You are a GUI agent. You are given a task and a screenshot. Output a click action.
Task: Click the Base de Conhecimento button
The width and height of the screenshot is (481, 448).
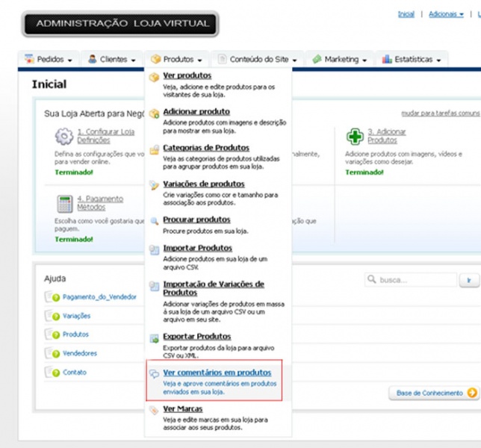click(434, 393)
